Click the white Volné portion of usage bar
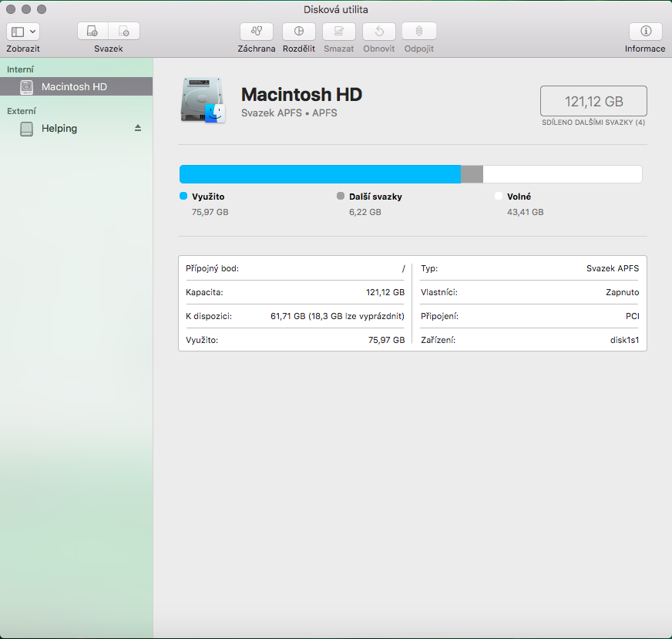Screen dimensions: 672x639 point(563,174)
